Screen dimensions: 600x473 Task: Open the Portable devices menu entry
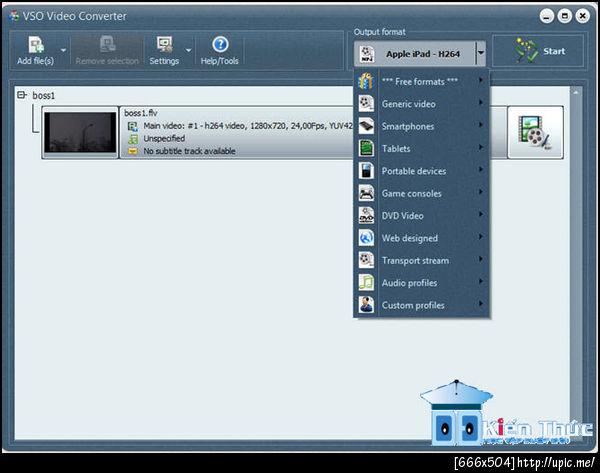click(x=421, y=171)
